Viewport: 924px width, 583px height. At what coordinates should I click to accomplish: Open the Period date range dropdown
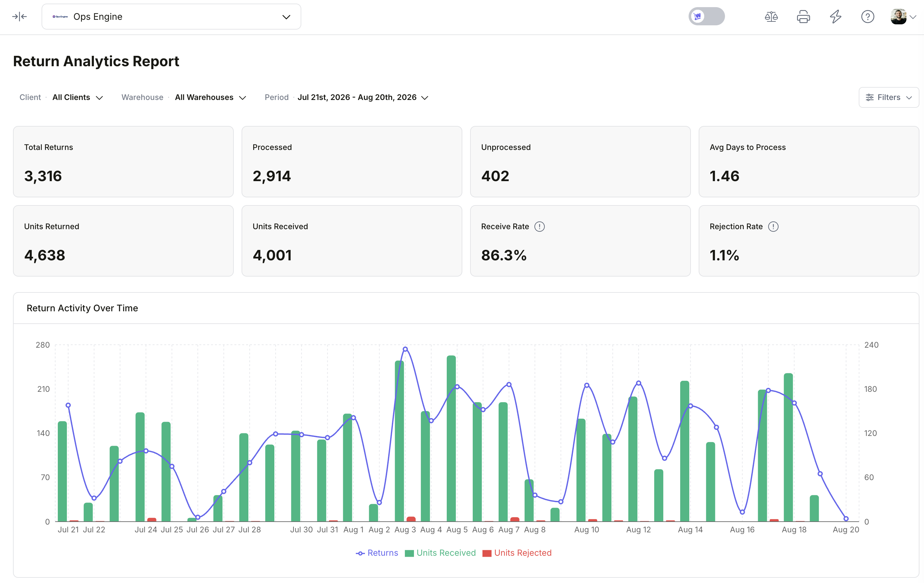(363, 97)
